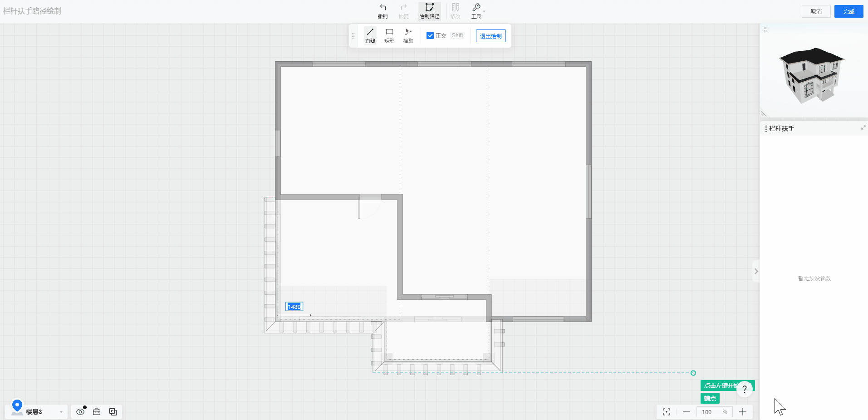Expand the 栏杆扶手 panel to full size
Image resolution: width=868 pixels, height=420 pixels.
863,128
